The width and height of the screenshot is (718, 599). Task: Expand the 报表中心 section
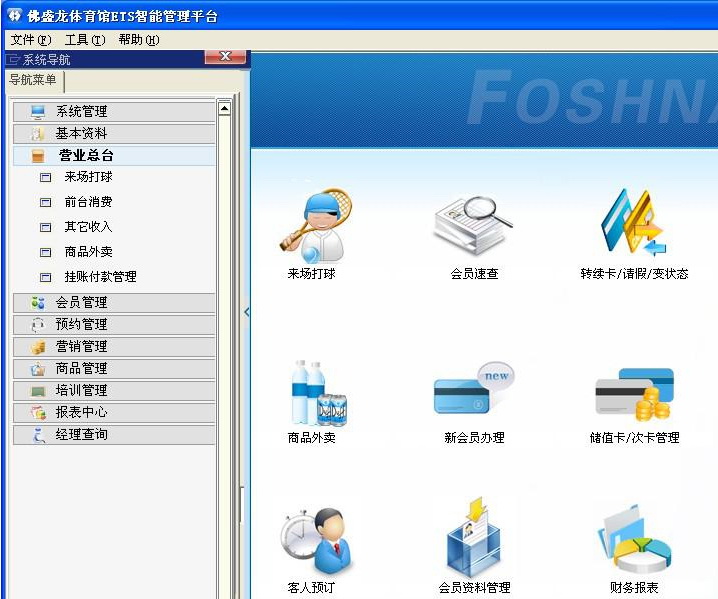coord(114,413)
